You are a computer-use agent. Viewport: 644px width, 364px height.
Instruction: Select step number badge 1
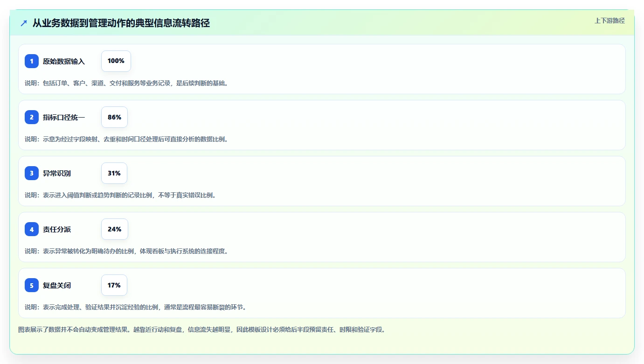[x=32, y=61]
